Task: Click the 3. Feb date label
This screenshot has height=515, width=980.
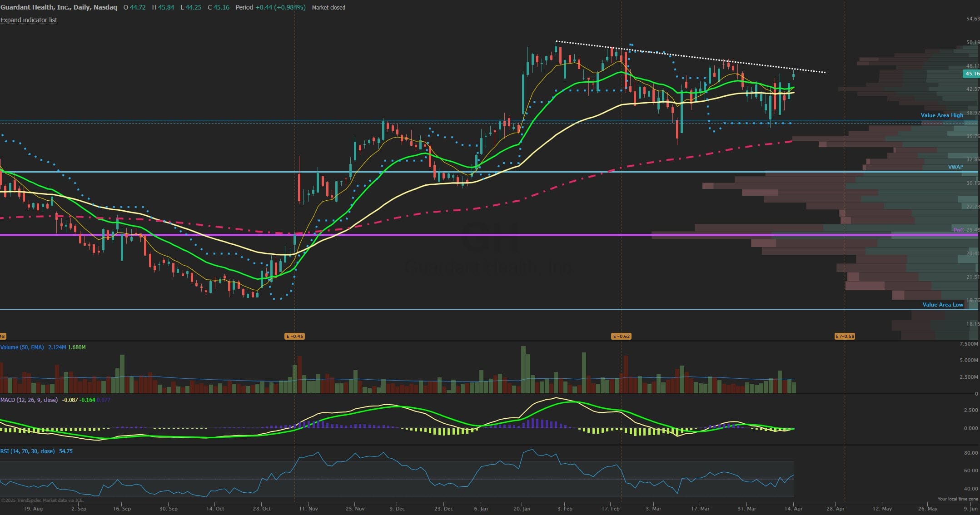Action: pos(565,509)
